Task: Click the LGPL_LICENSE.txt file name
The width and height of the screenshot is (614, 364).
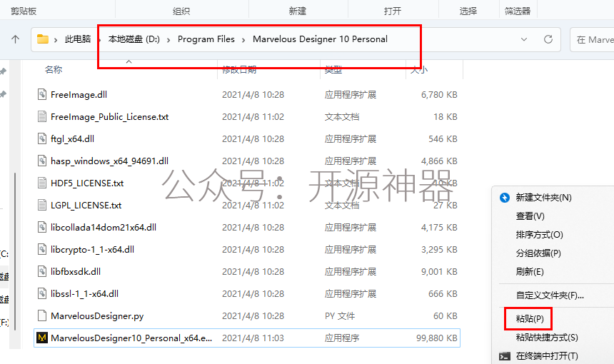Action: (86, 205)
